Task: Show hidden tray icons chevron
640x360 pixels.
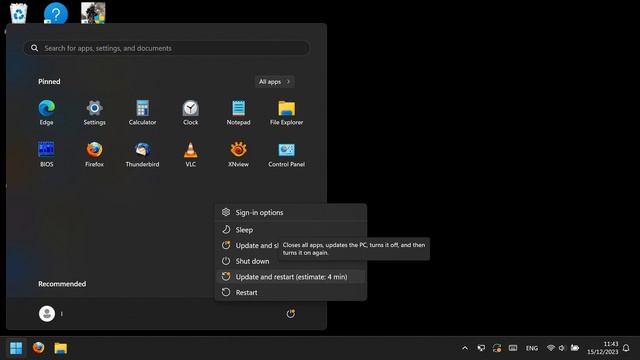Action: coord(465,348)
